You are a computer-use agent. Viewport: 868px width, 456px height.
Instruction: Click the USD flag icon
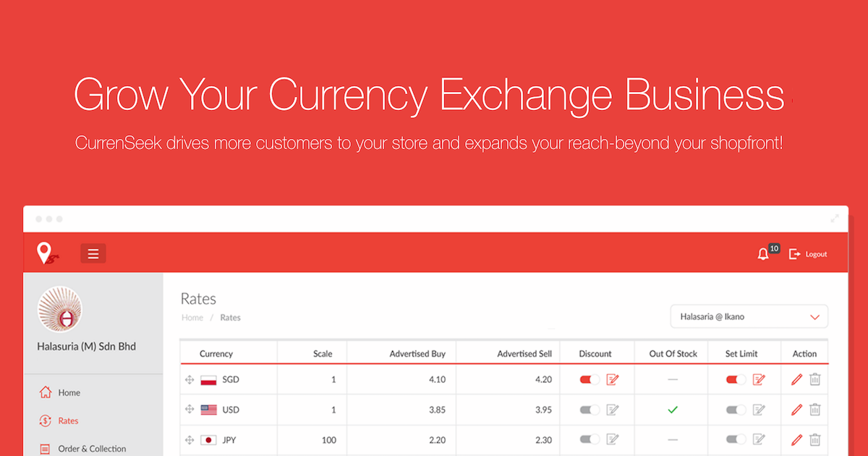click(208, 410)
